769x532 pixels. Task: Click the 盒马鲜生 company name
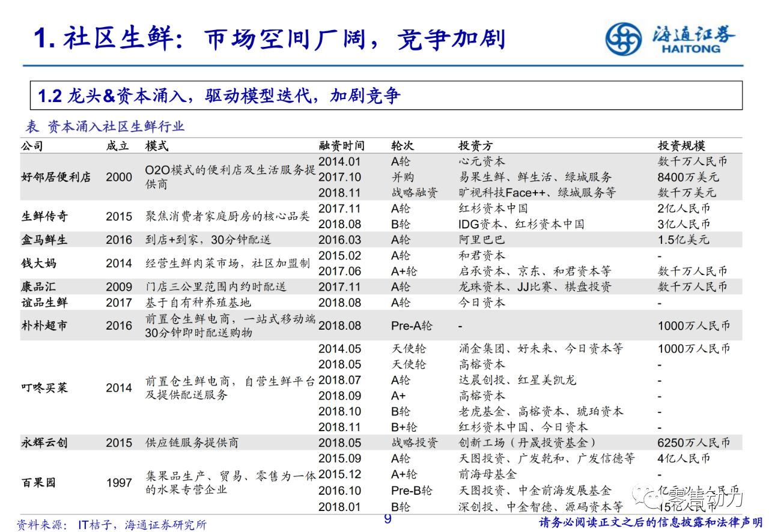[44, 240]
